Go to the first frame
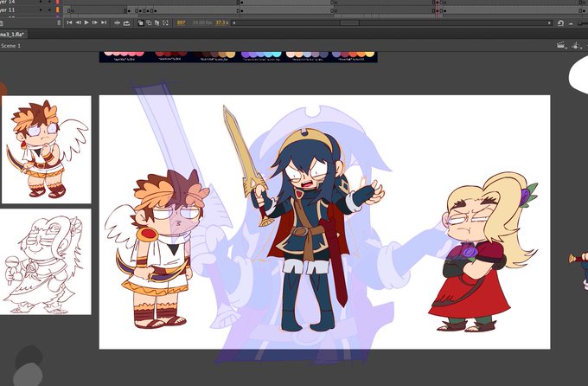Image resolution: width=588 pixels, height=386 pixels. pos(69,23)
